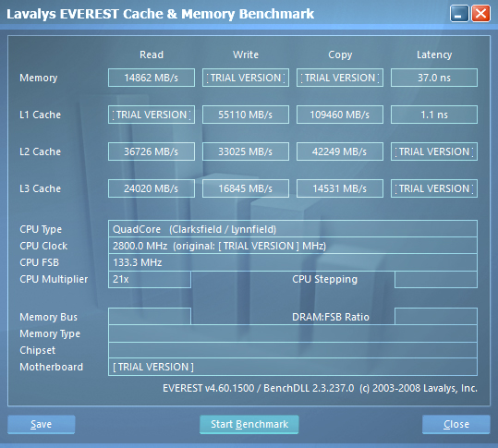Image resolution: width=498 pixels, height=448 pixels.
Task: Click empty Memory Bus field
Action: coord(150,316)
